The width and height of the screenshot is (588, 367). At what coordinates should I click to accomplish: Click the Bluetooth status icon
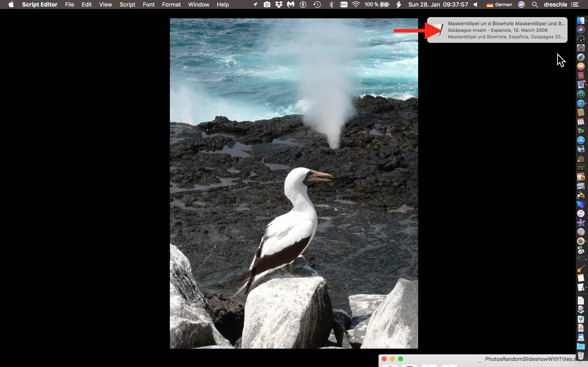(x=331, y=5)
